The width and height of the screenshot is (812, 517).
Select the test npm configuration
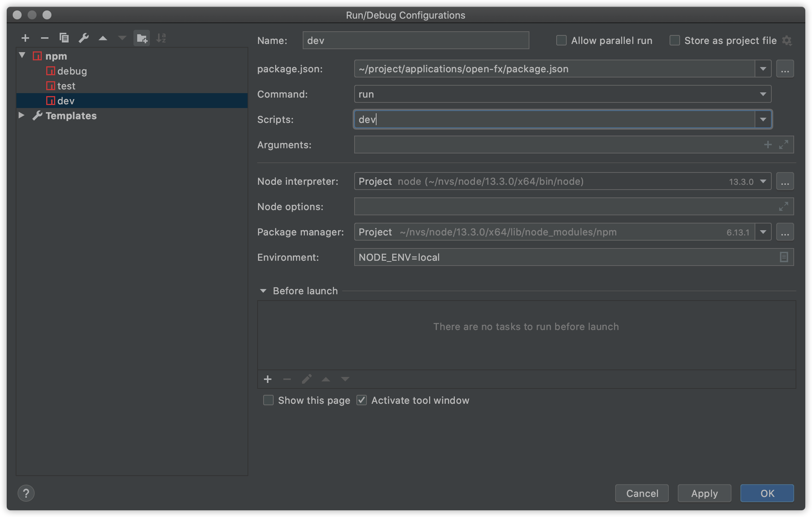click(x=66, y=86)
